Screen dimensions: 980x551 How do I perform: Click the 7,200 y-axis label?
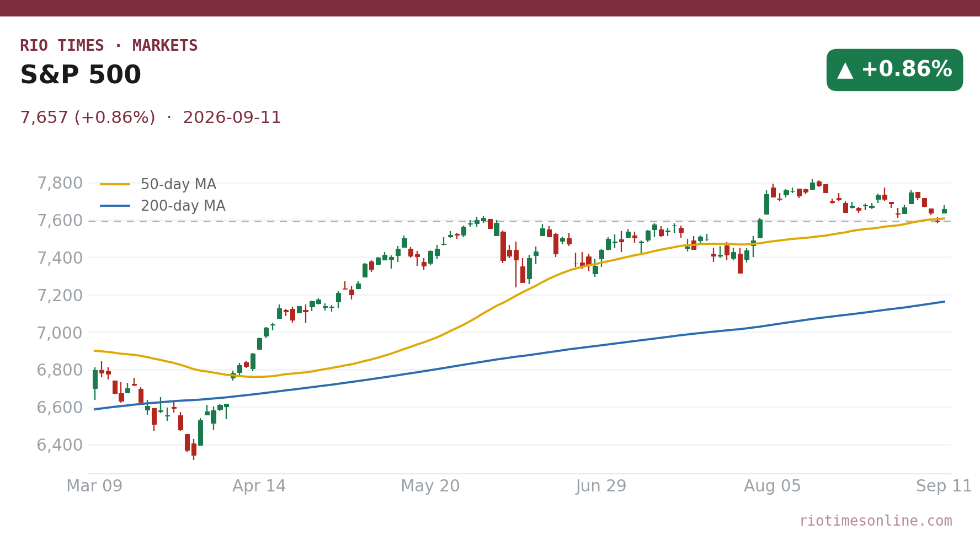(60, 295)
